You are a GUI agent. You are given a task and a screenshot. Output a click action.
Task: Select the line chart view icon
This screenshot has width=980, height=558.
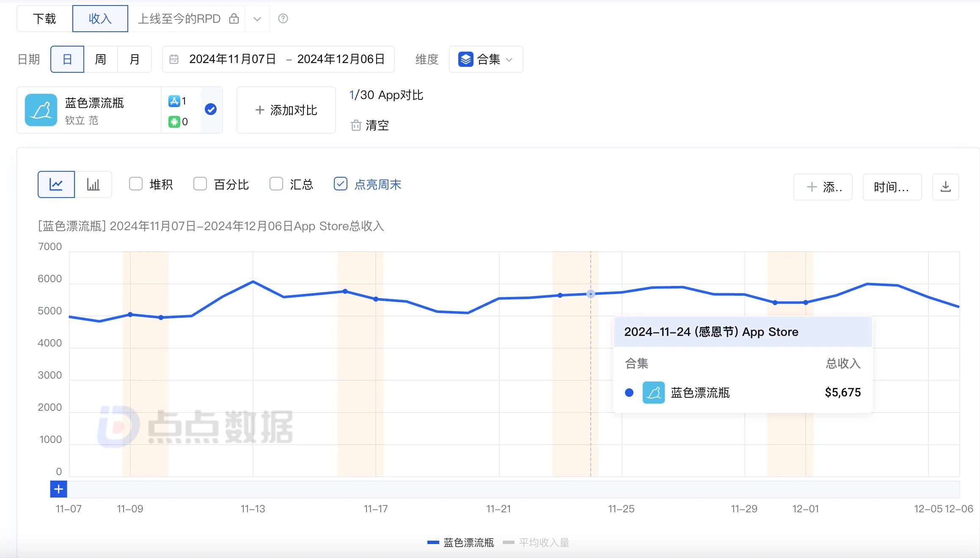click(56, 184)
